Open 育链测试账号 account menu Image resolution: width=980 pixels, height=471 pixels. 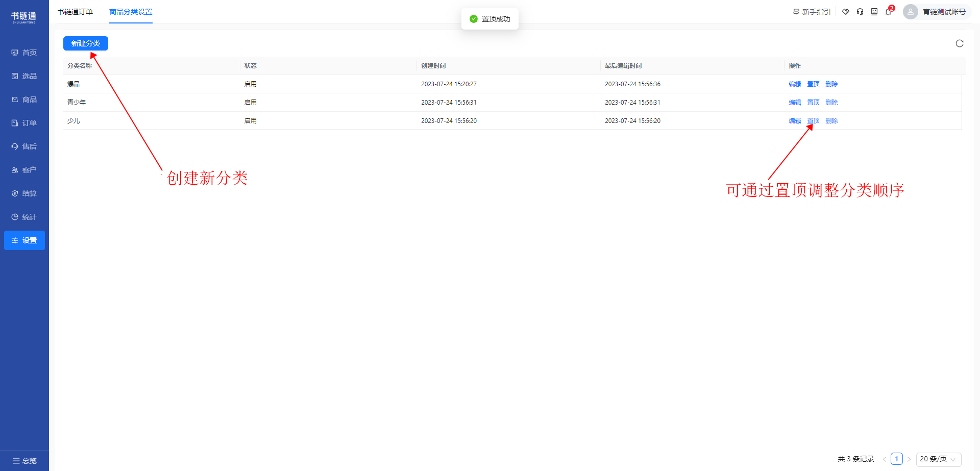pos(944,12)
